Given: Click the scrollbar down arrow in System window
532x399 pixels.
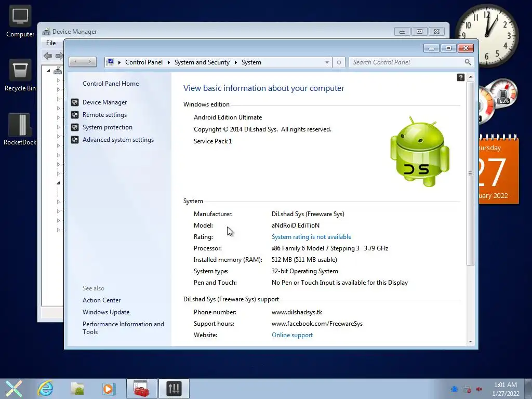Looking at the screenshot, I should click(x=470, y=342).
